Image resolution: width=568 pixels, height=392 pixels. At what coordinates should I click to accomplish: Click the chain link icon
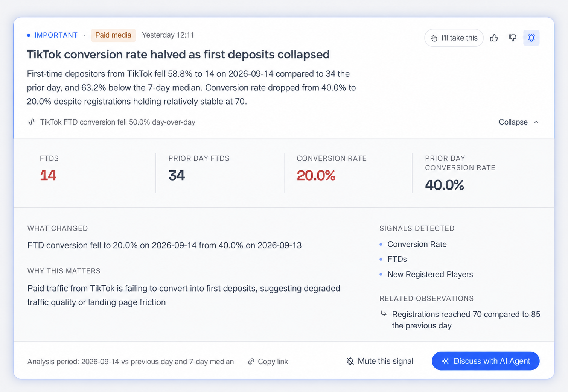point(251,362)
